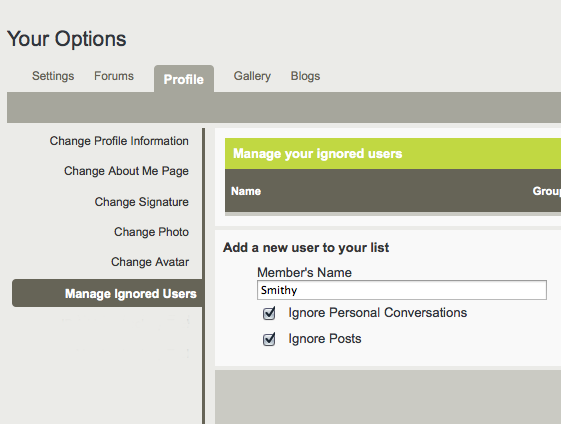The width and height of the screenshot is (561, 424).
Task: Select Manage Ignored Users menu item
Action: click(x=107, y=293)
